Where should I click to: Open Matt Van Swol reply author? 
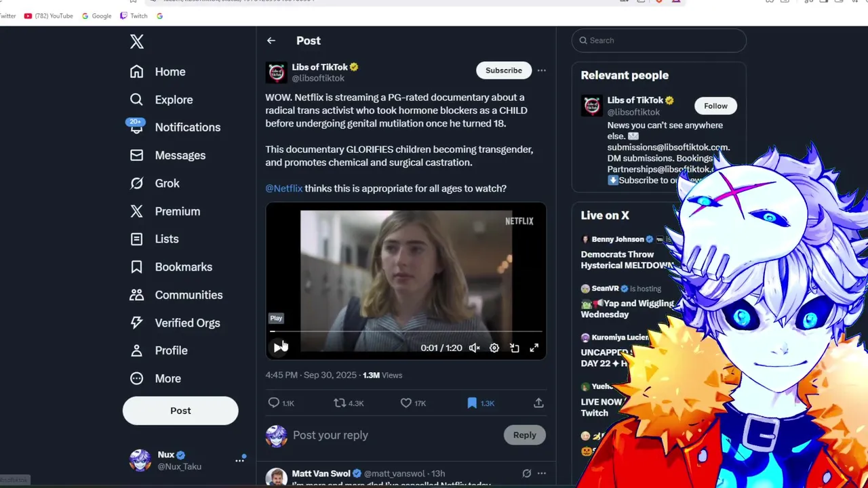[321, 474]
